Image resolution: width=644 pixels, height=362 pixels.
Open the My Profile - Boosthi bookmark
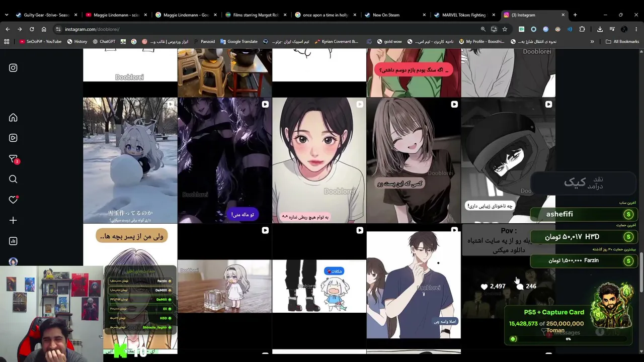(x=481, y=42)
